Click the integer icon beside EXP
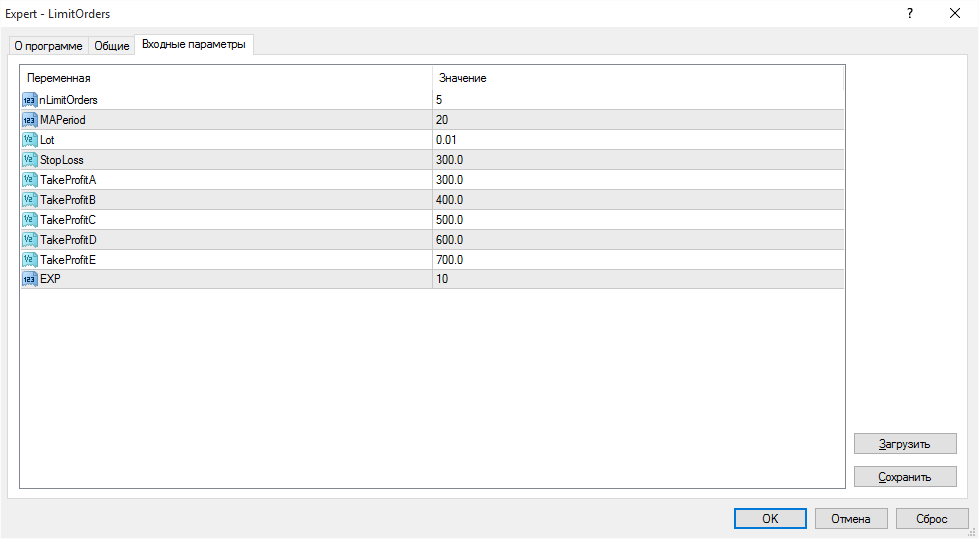Screen dimensions: 980x542 click(x=29, y=279)
